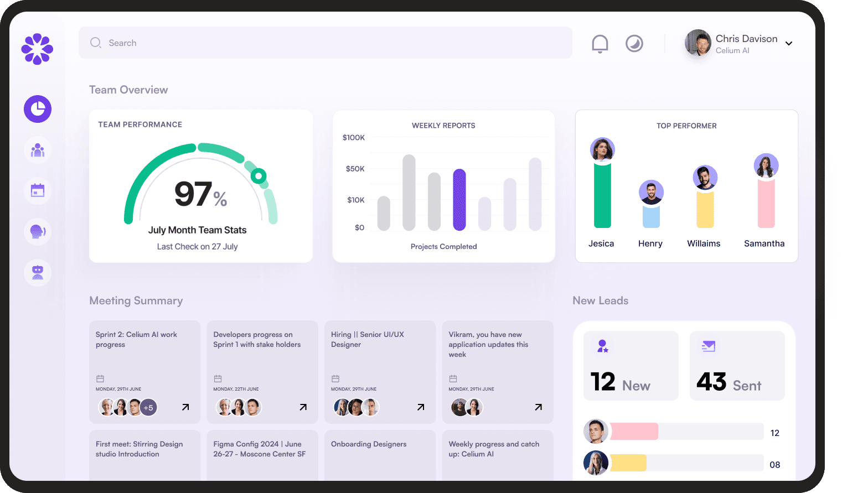Click the search magnifier icon

[96, 43]
